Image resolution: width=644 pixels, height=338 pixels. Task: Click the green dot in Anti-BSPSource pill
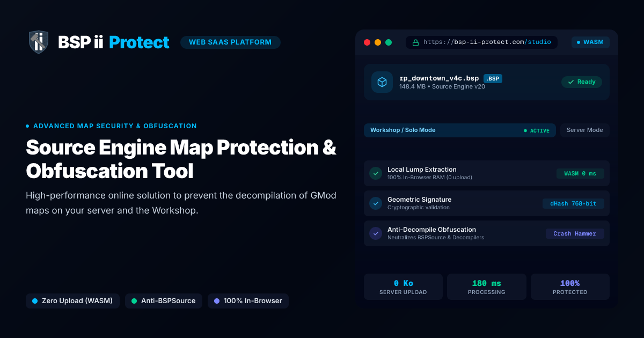click(x=134, y=301)
